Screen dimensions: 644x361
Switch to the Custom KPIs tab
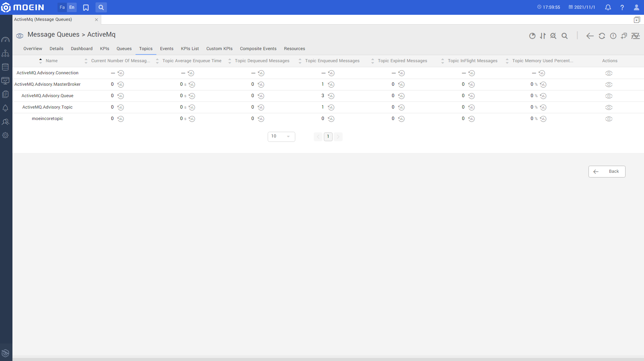point(220,49)
